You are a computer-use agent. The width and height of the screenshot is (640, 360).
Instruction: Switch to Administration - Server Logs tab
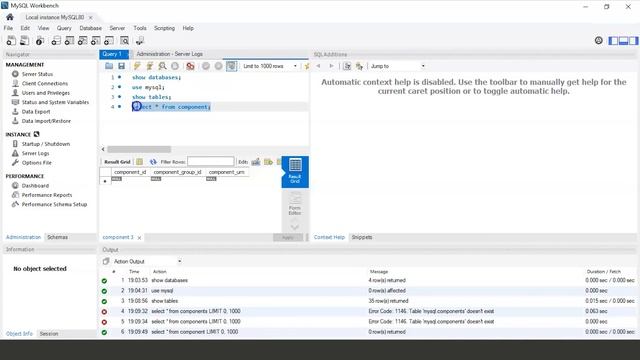(169, 54)
